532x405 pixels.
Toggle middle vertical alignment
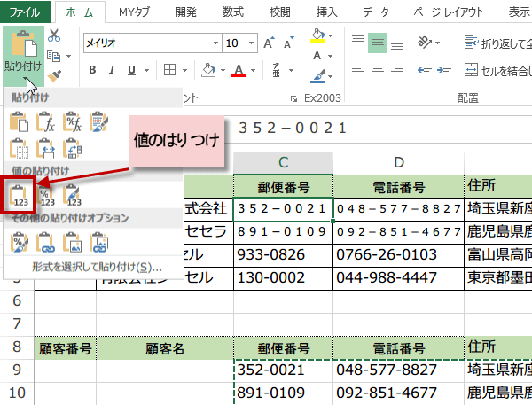coord(379,42)
